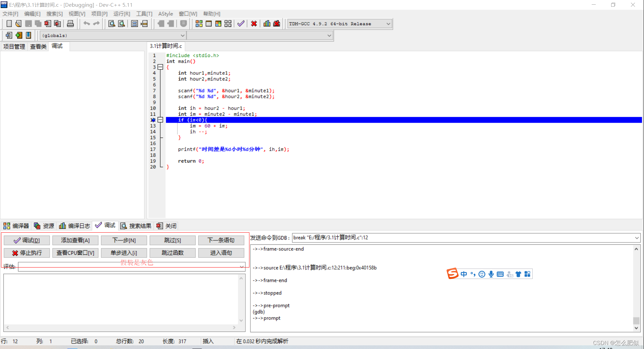644x349 pixels.
Task: Redo the edit via toolbar arrow
Action: click(x=96, y=23)
